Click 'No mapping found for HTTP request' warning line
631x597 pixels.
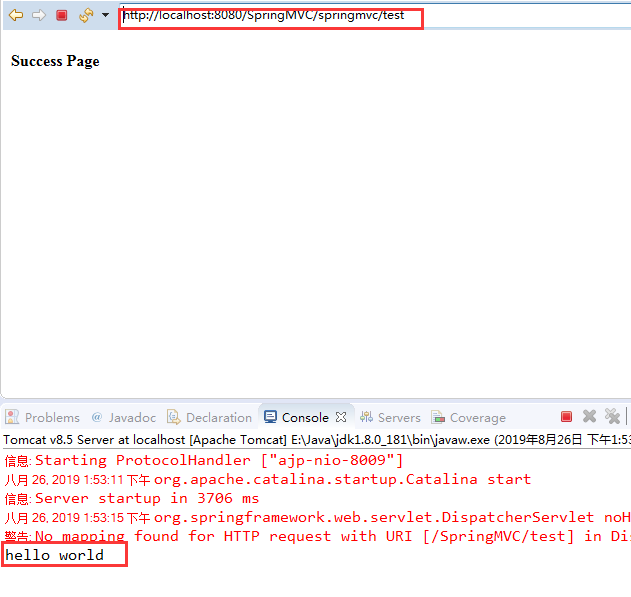(318, 536)
